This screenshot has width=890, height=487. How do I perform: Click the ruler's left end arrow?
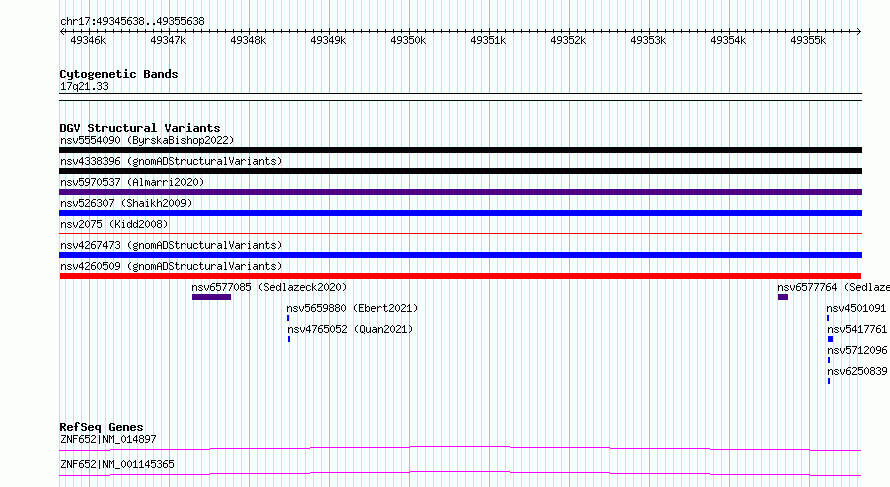[x=62, y=31]
